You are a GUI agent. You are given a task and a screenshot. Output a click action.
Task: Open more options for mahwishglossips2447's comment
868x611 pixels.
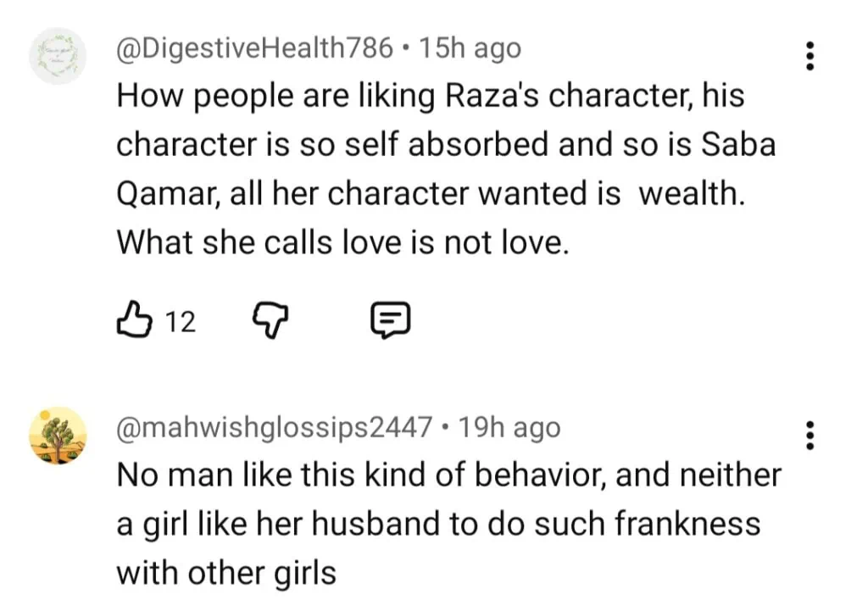(x=810, y=435)
